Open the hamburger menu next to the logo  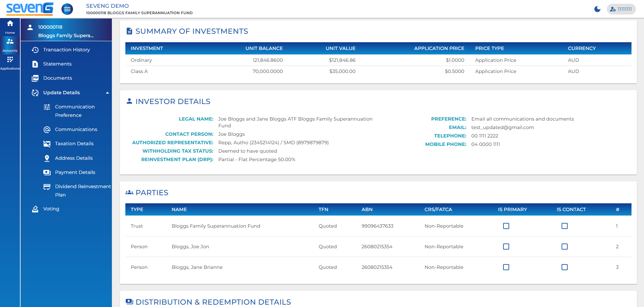coord(67,9)
